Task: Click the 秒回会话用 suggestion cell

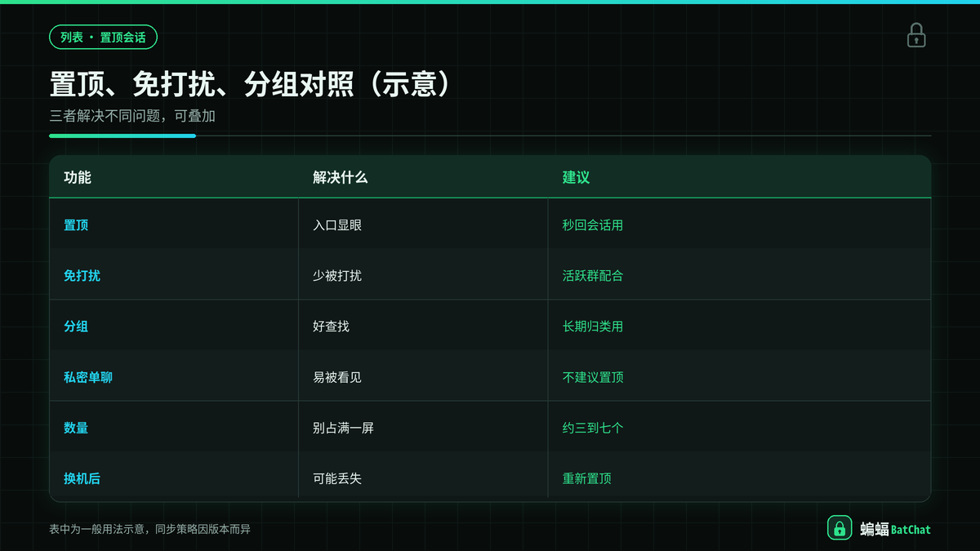Action: point(593,224)
